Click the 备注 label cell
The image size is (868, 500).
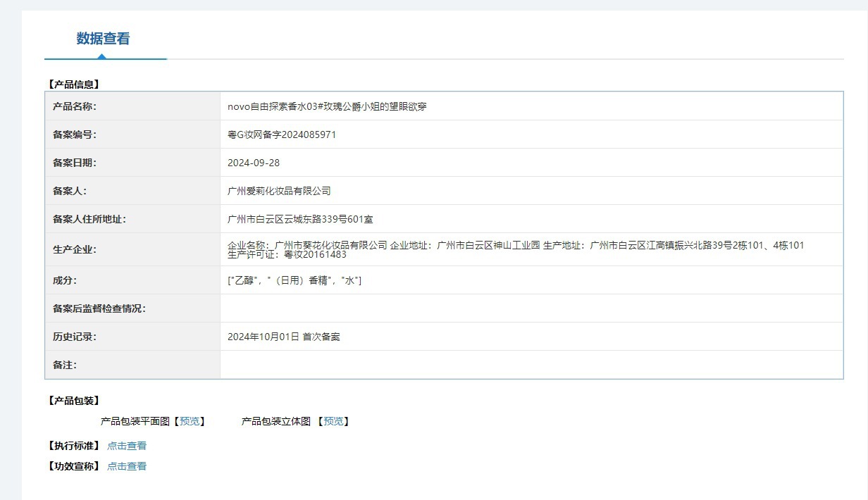tap(132, 365)
